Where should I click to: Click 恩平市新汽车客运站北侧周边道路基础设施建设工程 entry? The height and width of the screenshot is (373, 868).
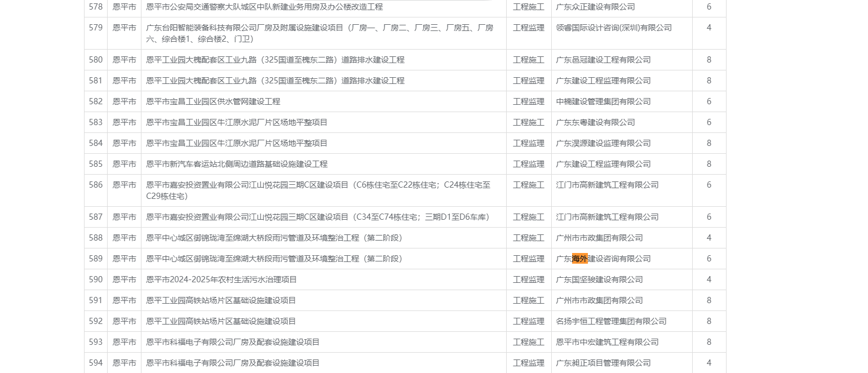(x=237, y=164)
